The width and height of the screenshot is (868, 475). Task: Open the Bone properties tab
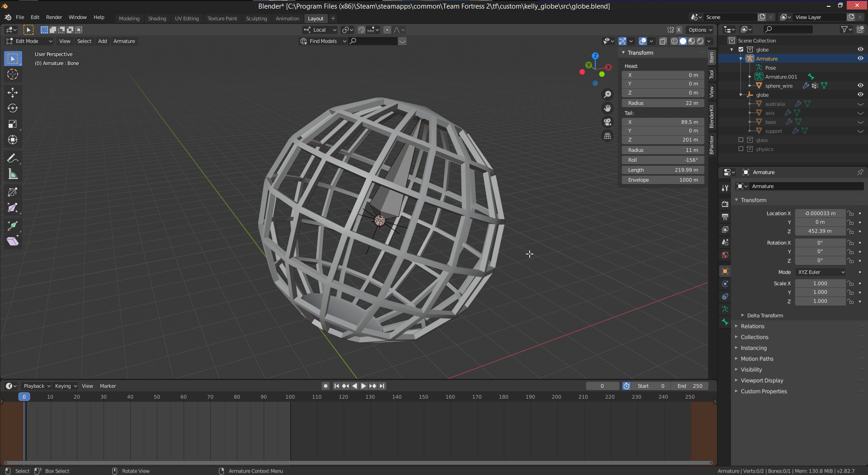pos(725,322)
